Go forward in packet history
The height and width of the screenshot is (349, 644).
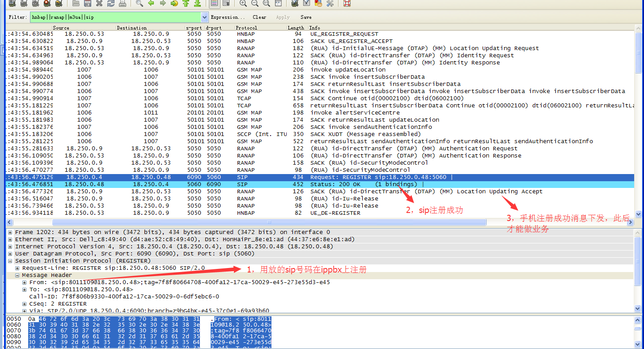(x=163, y=4)
